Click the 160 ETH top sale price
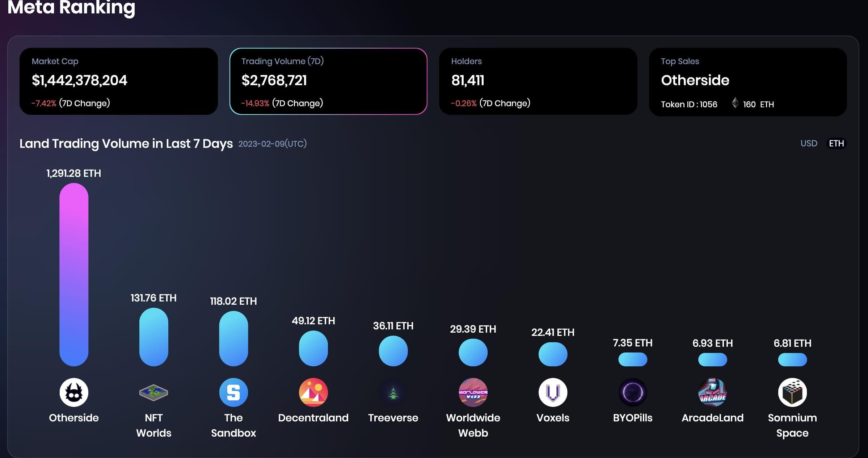Image resolution: width=868 pixels, height=458 pixels. point(758,104)
